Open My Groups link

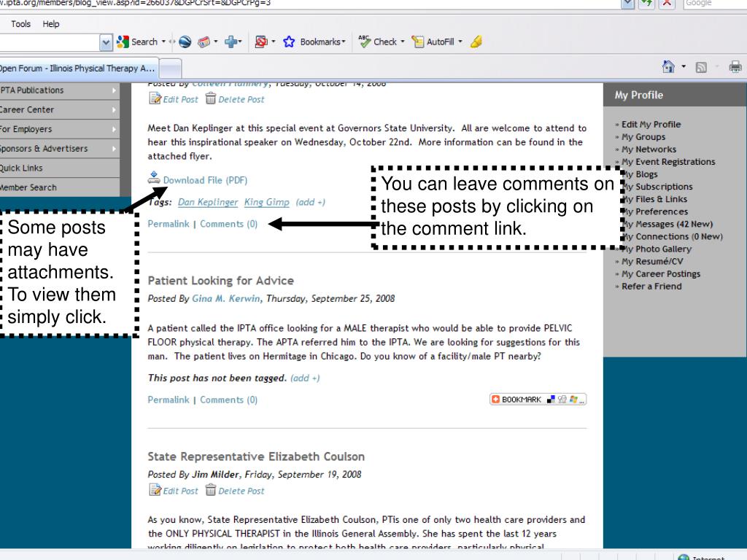coord(643,136)
